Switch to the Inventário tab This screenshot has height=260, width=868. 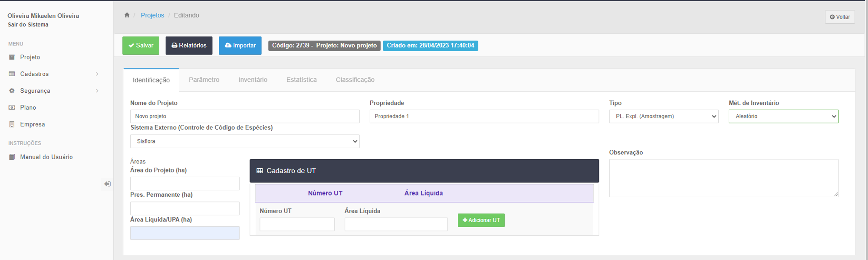coord(253,80)
